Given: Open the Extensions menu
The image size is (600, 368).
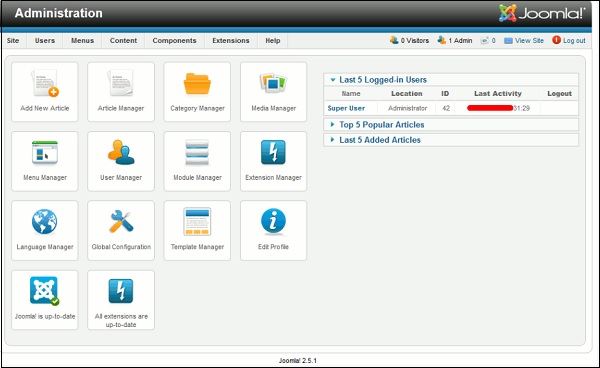Looking at the screenshot, I should (x=231, y=41).
